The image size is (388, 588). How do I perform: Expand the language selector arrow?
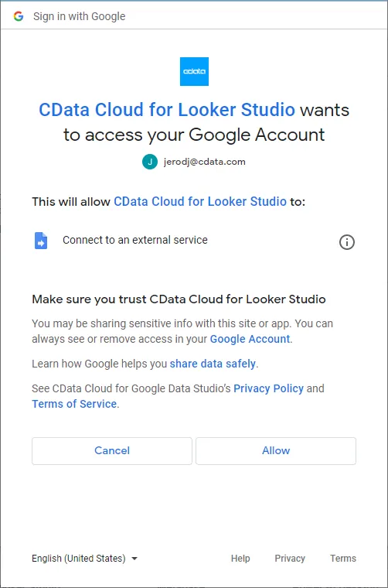[x=134, y=559]
